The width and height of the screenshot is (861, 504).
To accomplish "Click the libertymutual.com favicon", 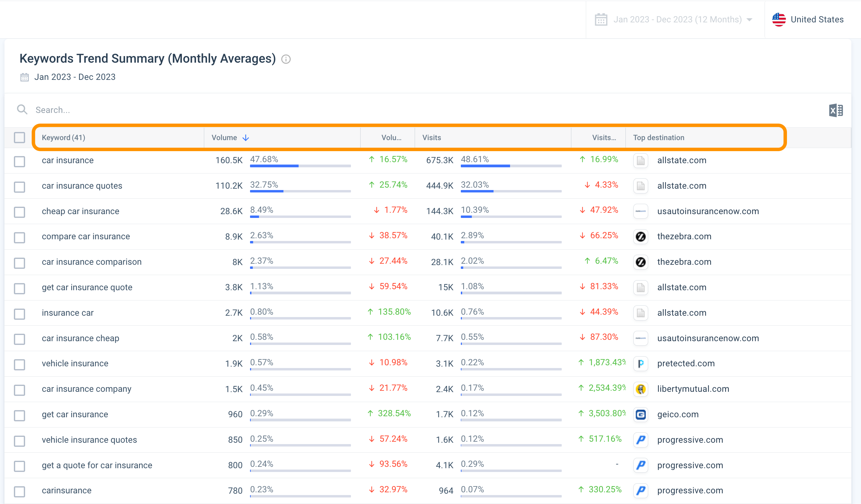I will click(x=641, y=389).
